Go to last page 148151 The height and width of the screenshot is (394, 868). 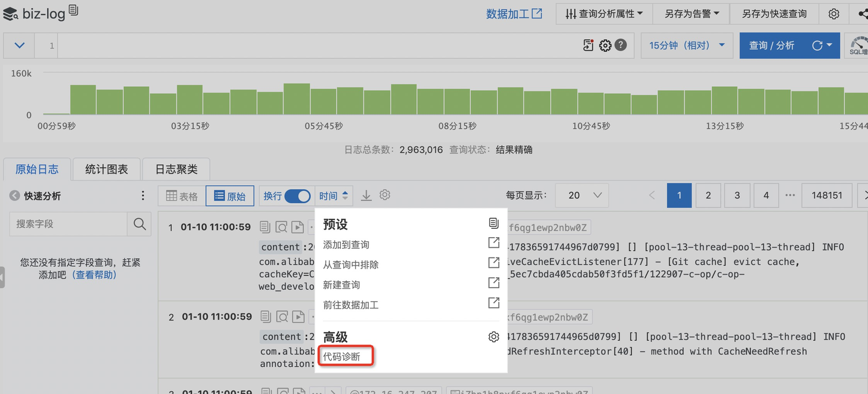pyautogui.click(x=827, y=196)
